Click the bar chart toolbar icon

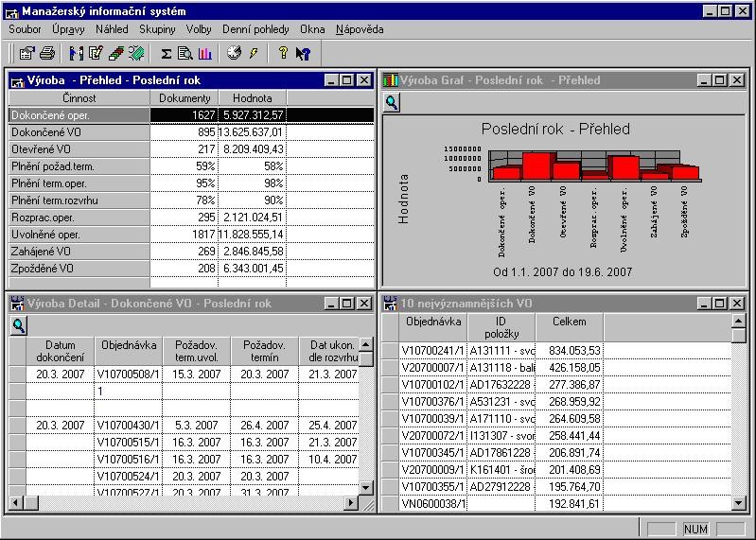point(204,53)
